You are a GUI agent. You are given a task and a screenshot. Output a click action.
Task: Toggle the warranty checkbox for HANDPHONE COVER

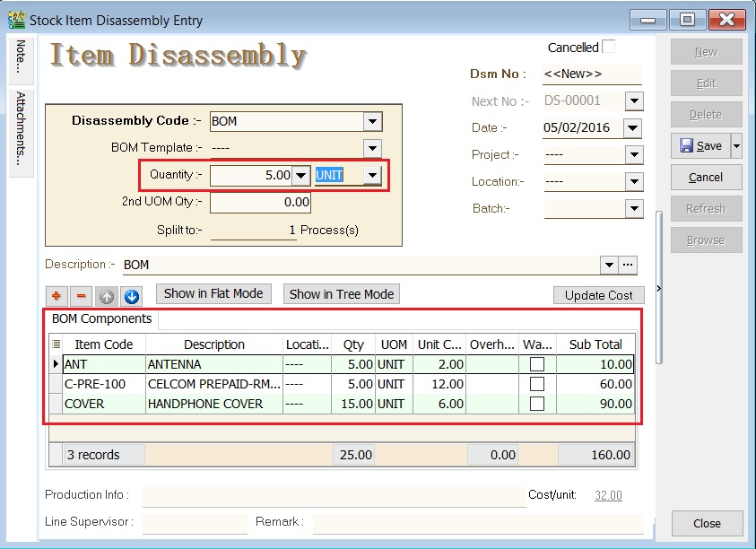click(536, 404)
